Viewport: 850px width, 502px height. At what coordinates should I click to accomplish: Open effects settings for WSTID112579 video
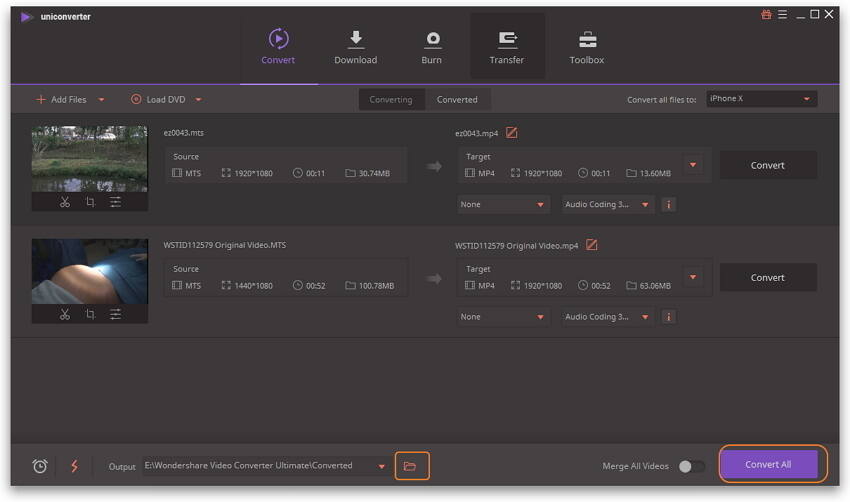coord(115,314)
